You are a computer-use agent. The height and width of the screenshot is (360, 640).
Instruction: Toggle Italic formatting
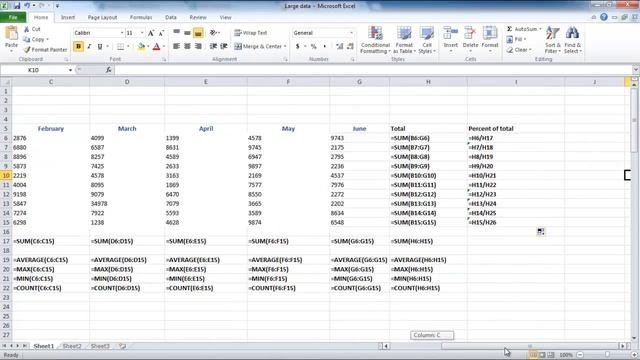pos(89,47)
